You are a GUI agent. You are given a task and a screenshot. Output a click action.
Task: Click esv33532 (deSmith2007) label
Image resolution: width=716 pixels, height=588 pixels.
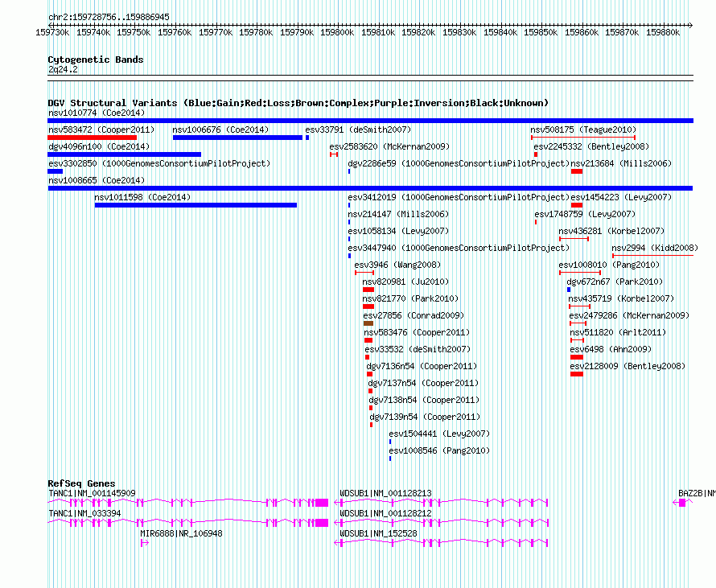(x=418, y=349)
